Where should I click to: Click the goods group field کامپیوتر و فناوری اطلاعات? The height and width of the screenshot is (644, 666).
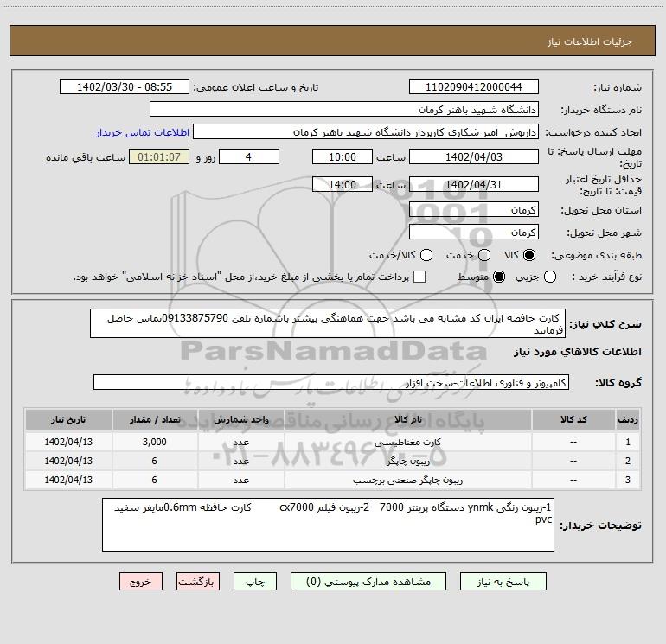331,382
